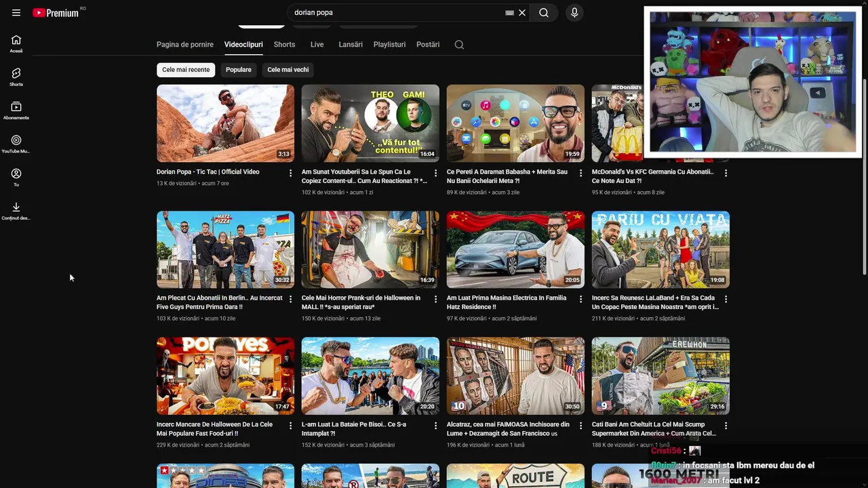Go to Acasă in the sidebar
The height and width of the screenshot is (488, 868).
(x=16, y=44)
